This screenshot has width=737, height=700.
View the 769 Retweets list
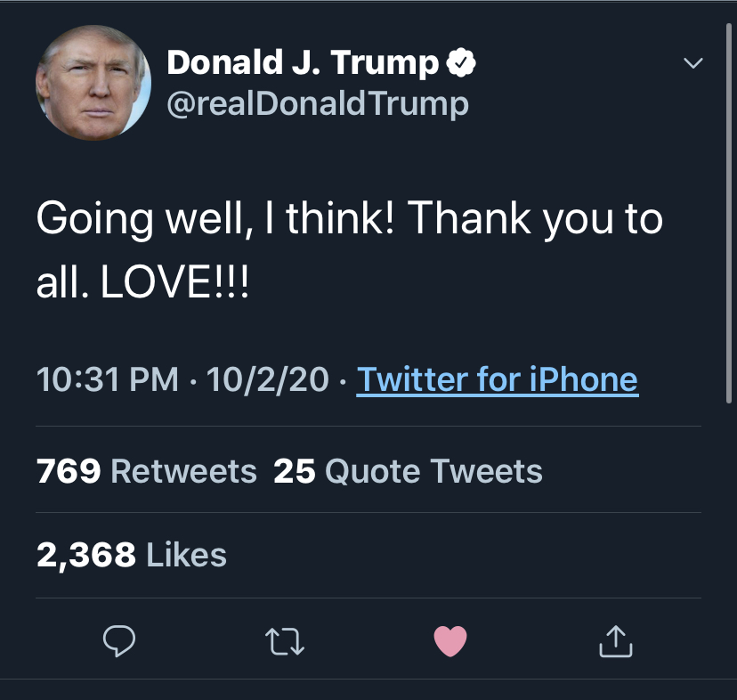click(147, 471)
